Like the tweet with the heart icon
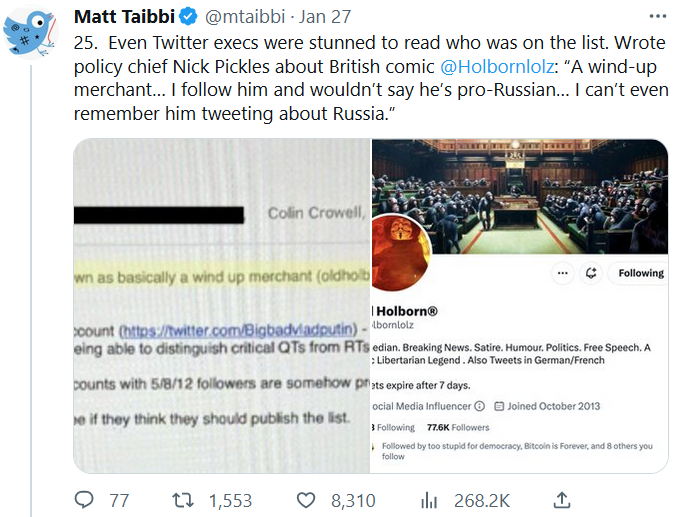The width and height of the screenshot is (681, 517). (307, 499)
